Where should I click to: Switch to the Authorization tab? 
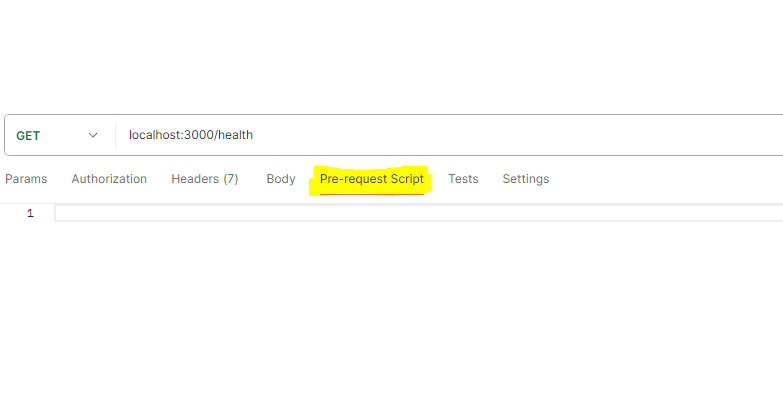coord(109,179)
